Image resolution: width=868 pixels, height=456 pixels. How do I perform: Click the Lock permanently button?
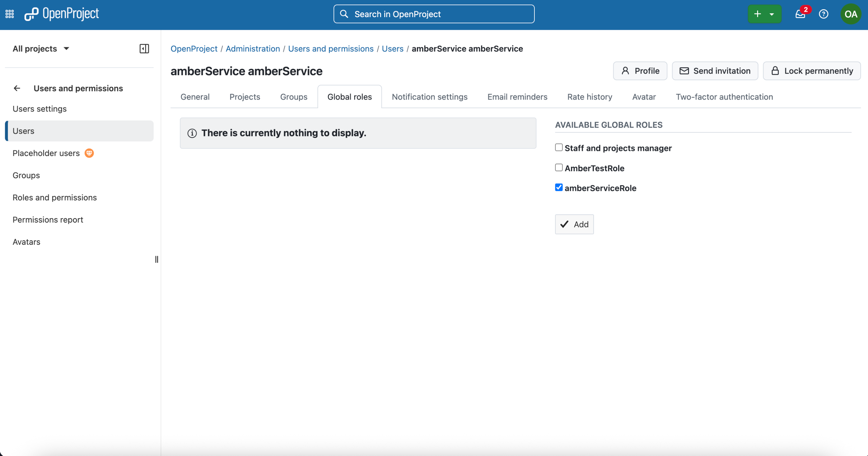click(x=811, y=71)
